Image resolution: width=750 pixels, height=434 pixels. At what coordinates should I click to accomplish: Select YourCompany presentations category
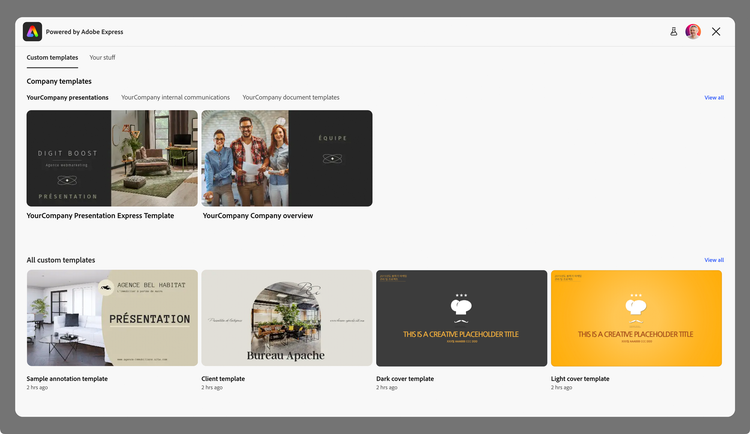coord(67,98)
